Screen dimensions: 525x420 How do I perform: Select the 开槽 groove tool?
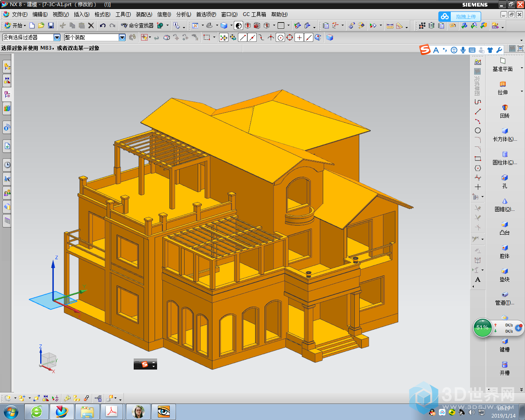point(504,369)
